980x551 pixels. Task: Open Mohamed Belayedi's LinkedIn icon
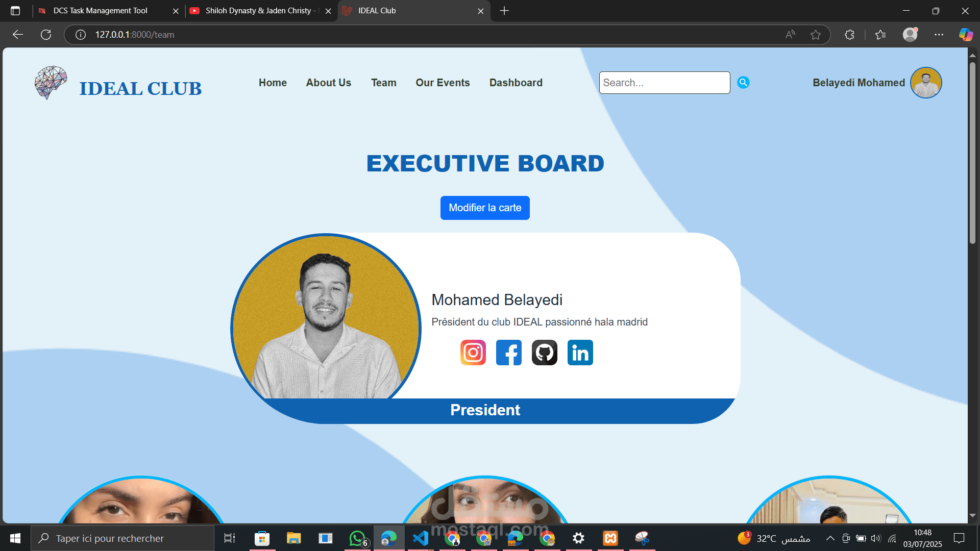click(x=580, y=353)
